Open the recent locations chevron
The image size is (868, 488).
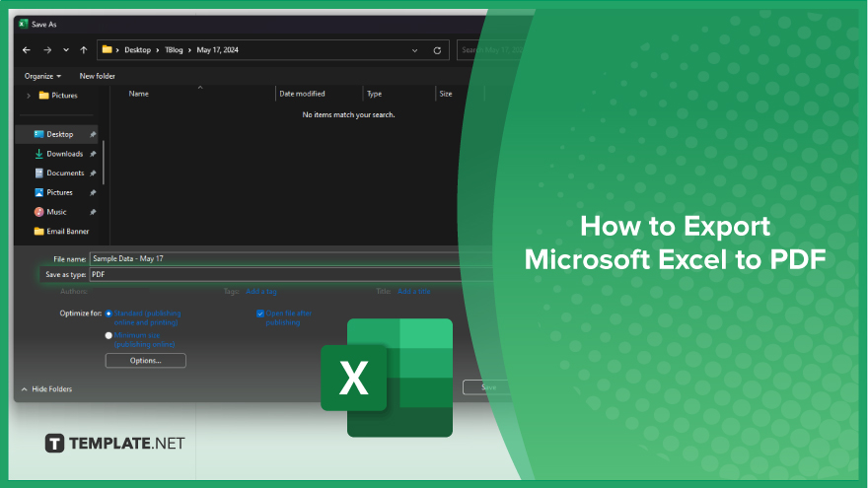pyautogui.click(x=66, y=50)
